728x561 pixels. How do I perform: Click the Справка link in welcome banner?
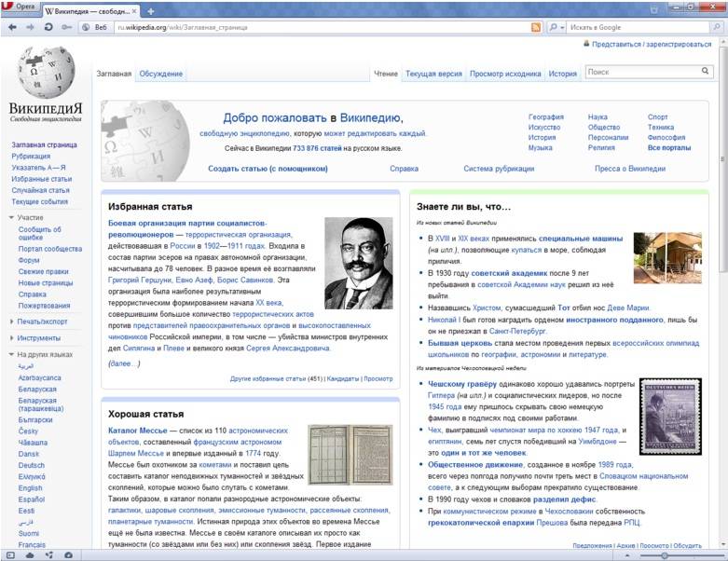pos(404,169)
